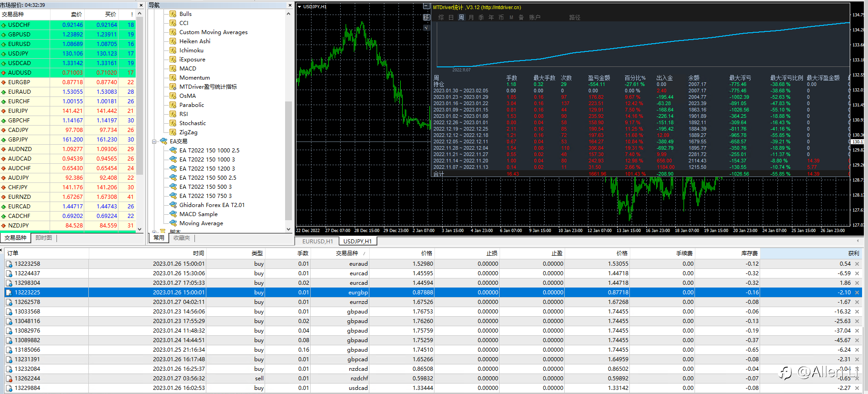The width and height of the screenshot is (868, 394).
Task: Click the order icon for ticket 13262244
Action: [9, 379]
